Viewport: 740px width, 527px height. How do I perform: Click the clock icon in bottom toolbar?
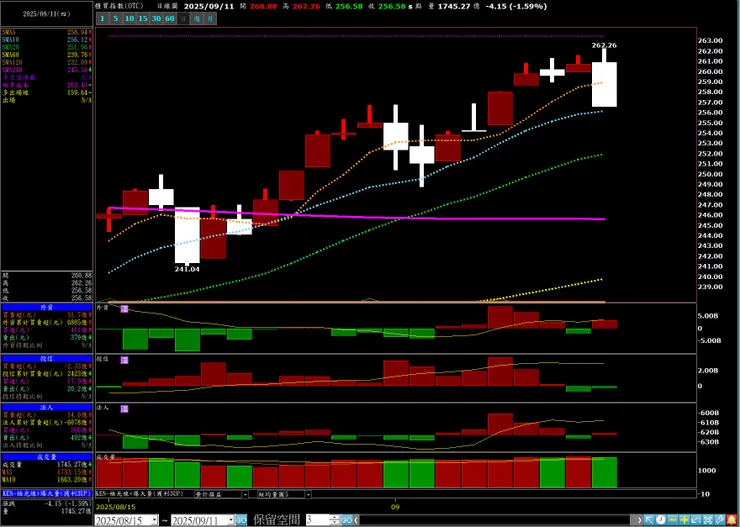(660, 520)
